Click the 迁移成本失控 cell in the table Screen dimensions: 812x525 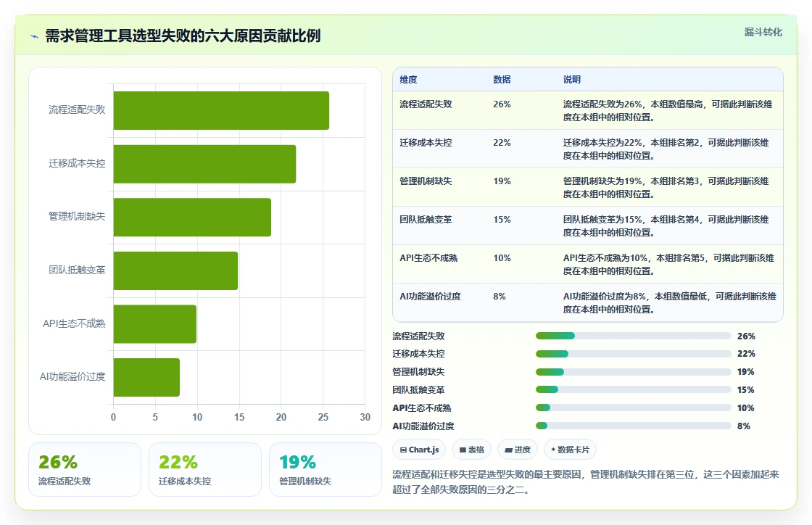click(x=426, y=142)
